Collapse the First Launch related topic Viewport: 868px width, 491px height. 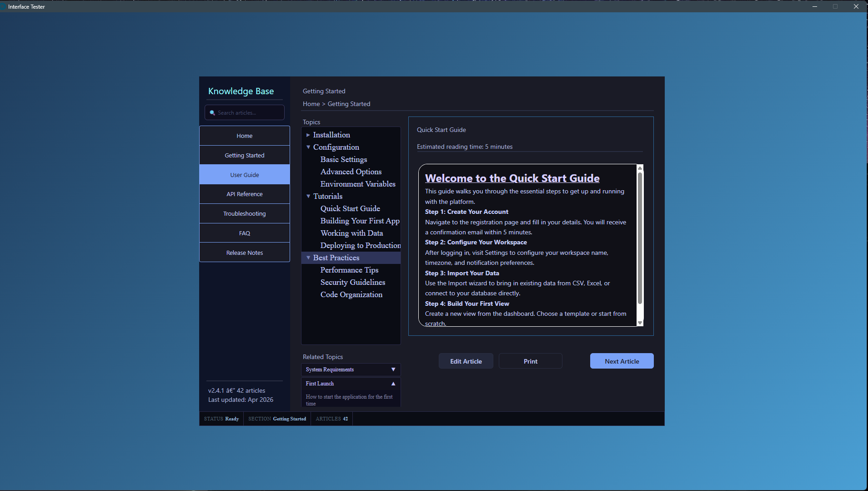[x=351, y=384]
